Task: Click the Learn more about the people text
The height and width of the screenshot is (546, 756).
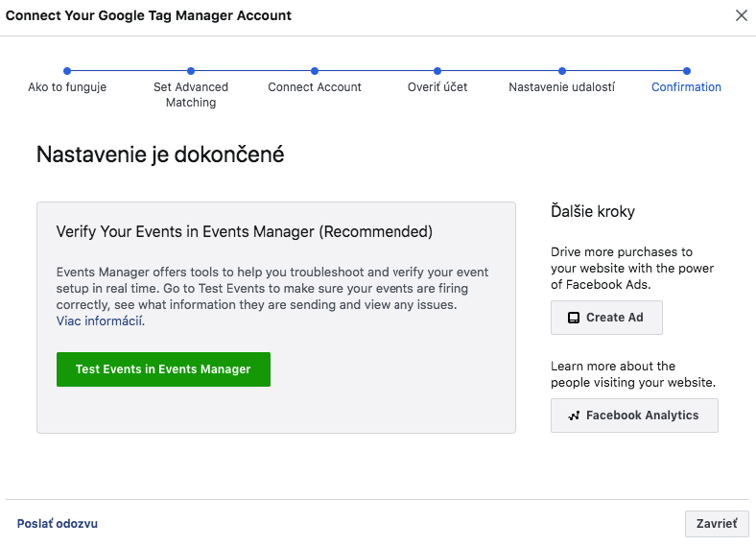Action: pyautogui.click(x=633, y=374)
